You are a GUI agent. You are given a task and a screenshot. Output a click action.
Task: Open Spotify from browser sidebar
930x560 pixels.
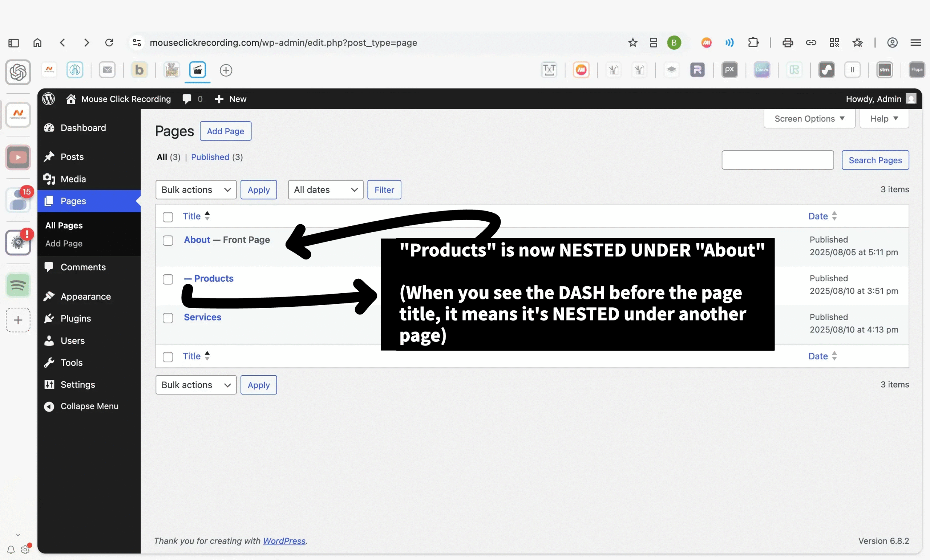[18, 285]
